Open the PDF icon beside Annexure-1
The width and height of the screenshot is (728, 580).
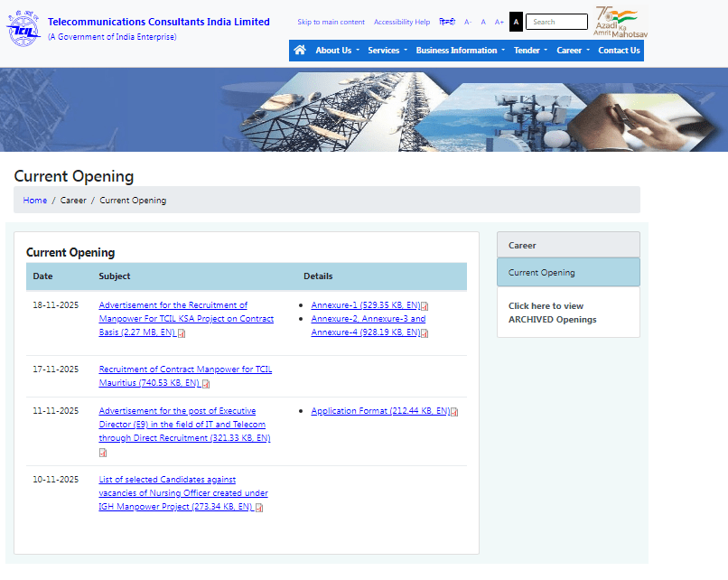424,305
